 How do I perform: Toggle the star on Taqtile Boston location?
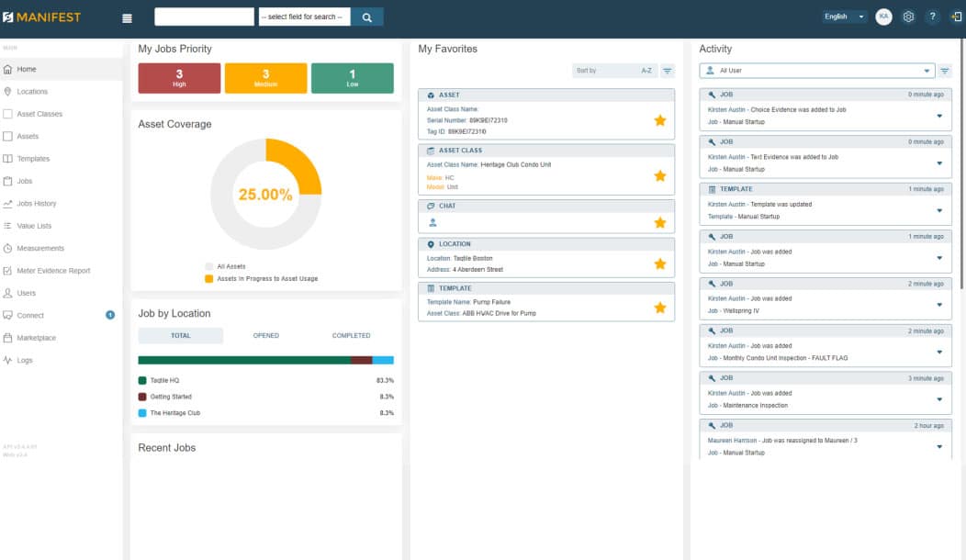tap(660, 263)
